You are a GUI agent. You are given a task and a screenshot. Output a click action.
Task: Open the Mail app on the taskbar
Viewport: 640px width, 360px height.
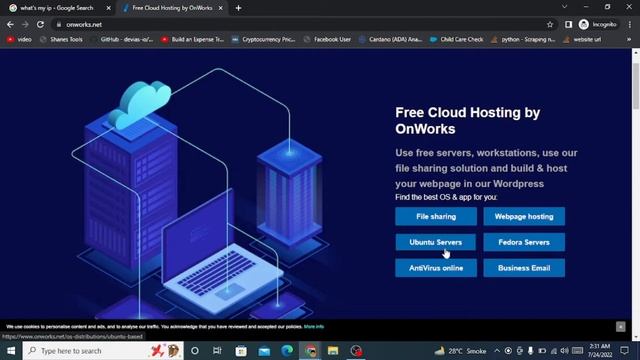coord(264,351)
